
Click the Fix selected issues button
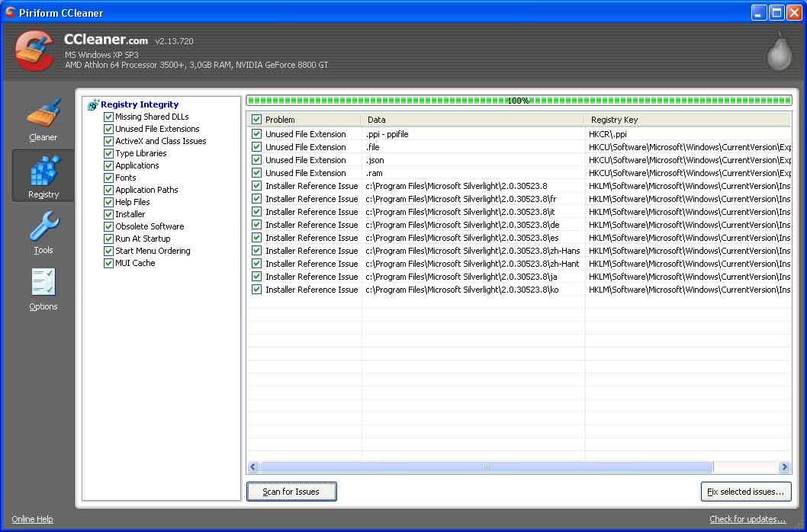point(745,492)
